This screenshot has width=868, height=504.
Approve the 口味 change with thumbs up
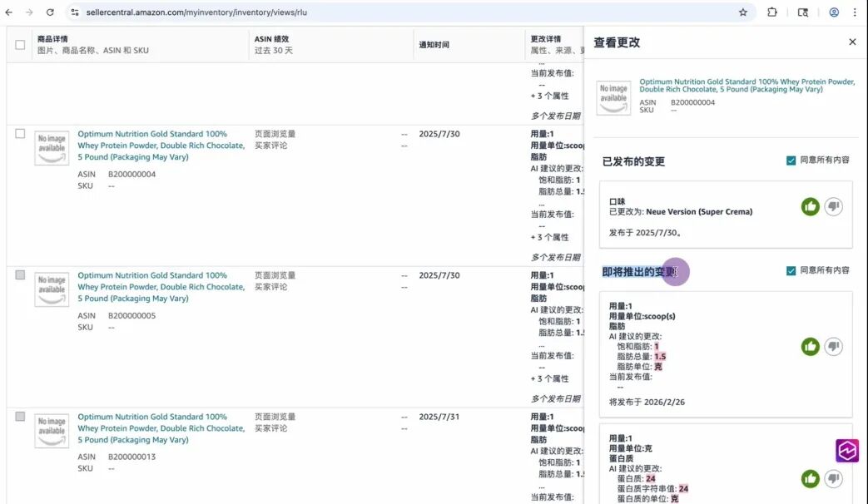[x=810, y=206]
